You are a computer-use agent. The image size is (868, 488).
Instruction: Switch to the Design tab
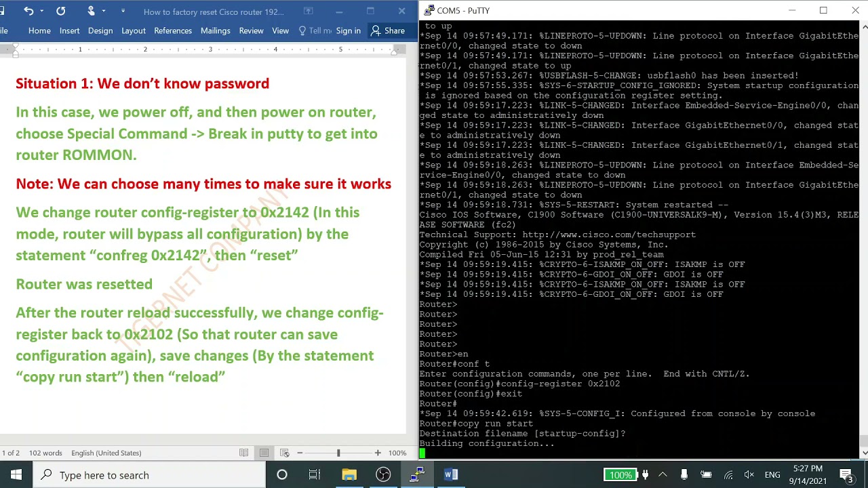pyautogui.click(x=100, y=30)
